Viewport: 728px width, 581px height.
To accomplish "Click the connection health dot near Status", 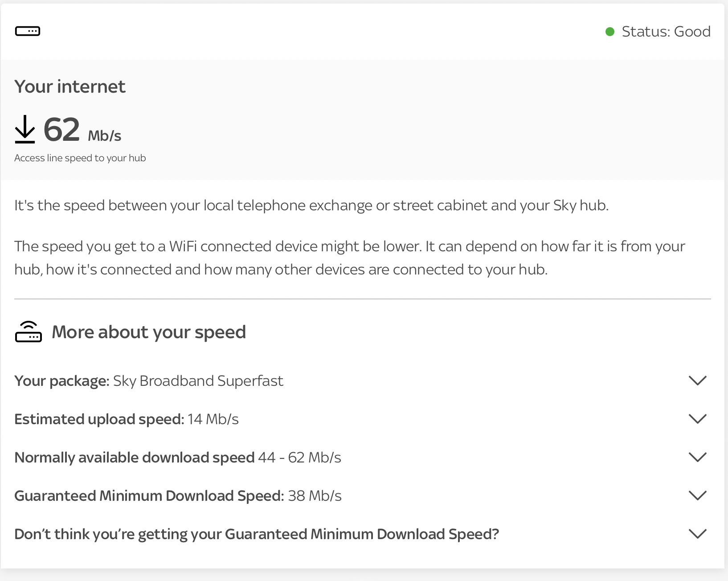I will 609,31.
